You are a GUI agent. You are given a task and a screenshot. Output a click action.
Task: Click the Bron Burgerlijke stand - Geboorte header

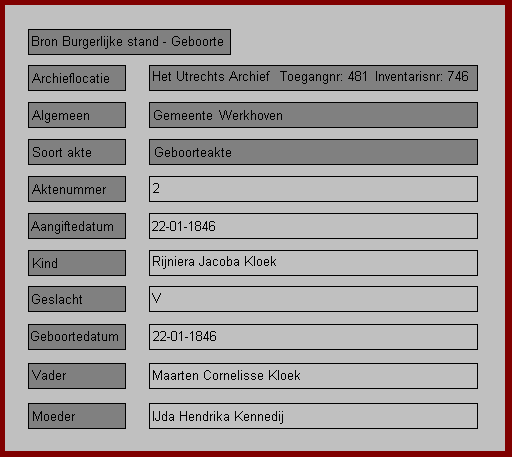(x=129, y=42)
